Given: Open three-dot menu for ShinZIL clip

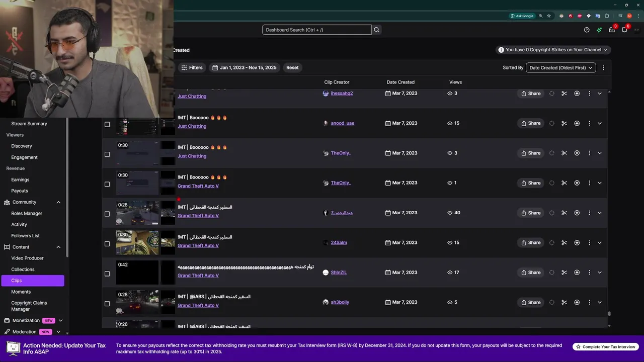Looking at the screenshot, I should tap(589, 273).
